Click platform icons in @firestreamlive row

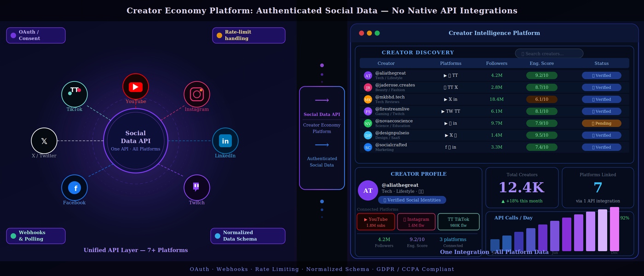click(451, 111)
